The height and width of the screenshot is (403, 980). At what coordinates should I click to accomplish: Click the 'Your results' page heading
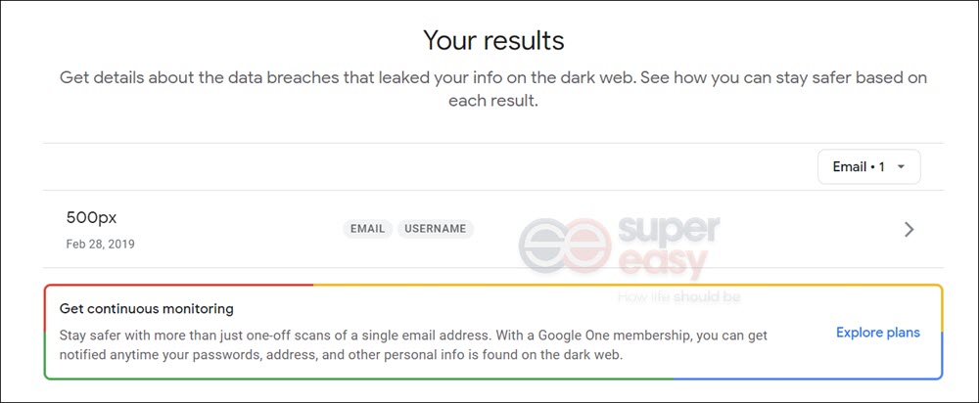click(x=493, y=41)
